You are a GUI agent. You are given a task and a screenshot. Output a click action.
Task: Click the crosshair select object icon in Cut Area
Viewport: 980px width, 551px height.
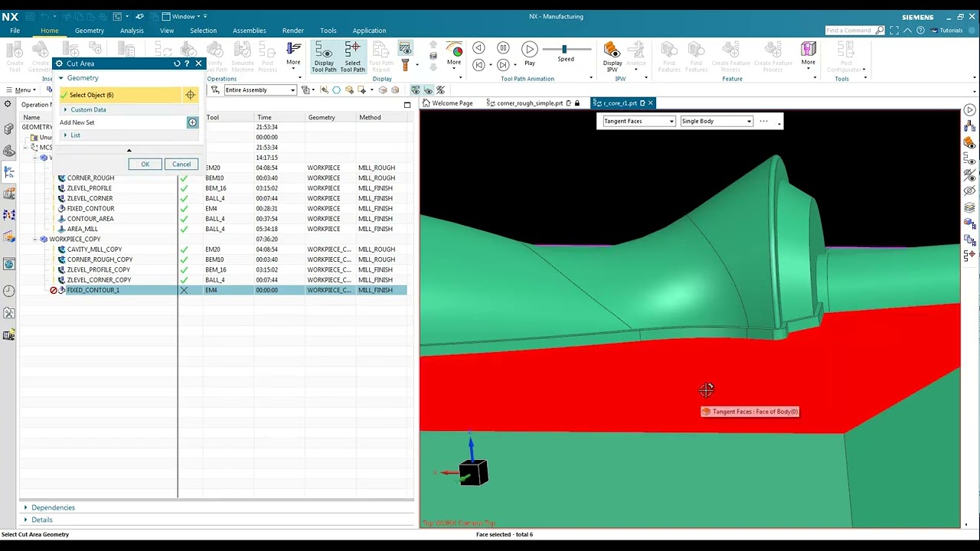point(190,95)
